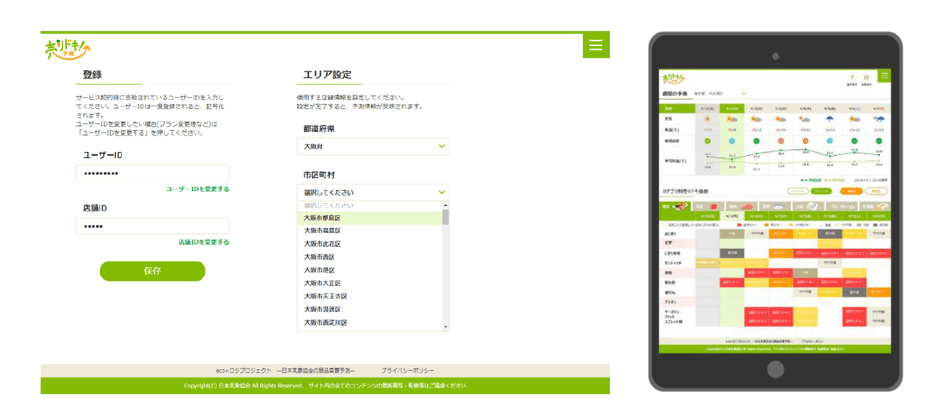Focus the ユーザーID input field
940x416 pixels.
coord(152,173)
